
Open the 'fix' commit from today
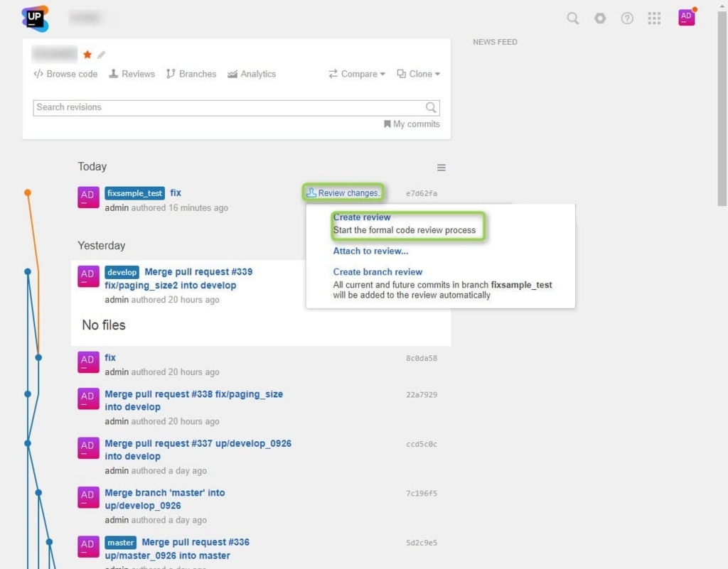[176, 193]
